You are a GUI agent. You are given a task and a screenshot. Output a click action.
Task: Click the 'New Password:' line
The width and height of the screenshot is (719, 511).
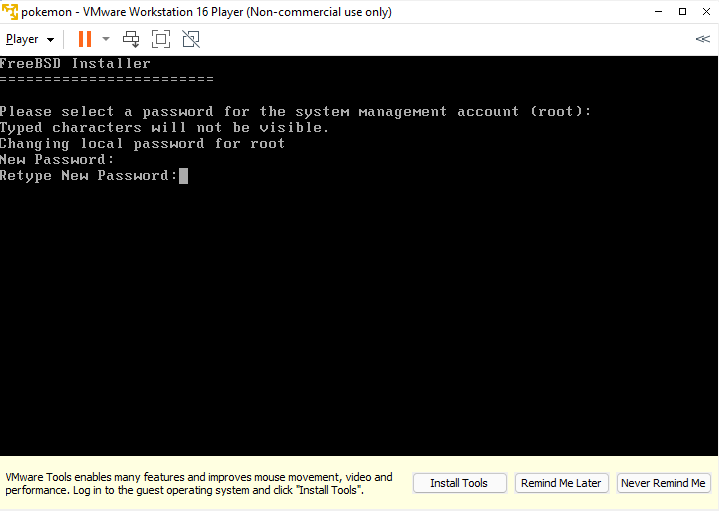tap(56, 160)
